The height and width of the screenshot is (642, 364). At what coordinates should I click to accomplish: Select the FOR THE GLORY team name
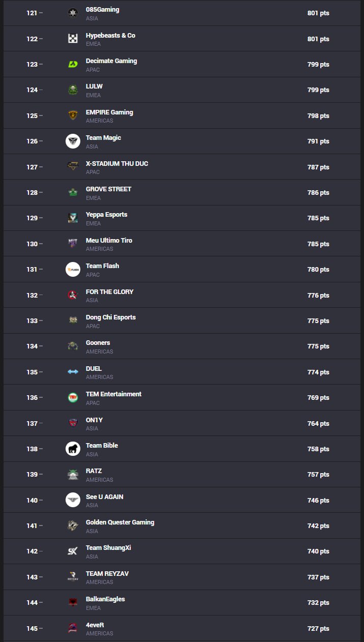[x=109, y=292]
